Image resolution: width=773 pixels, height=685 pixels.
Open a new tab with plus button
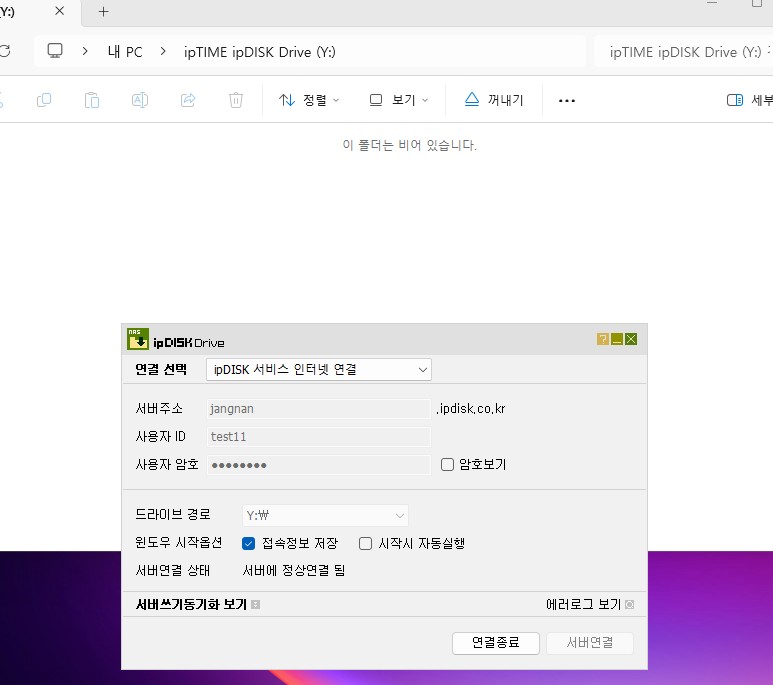[103, 12]
